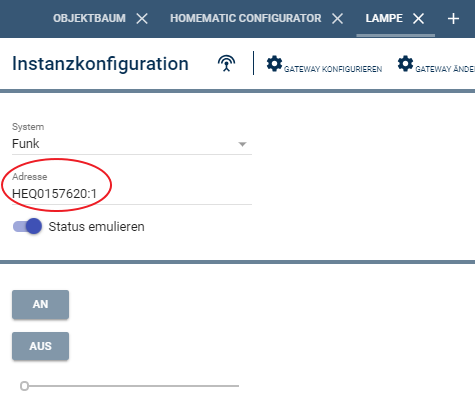Click the Adresse field containing HEQ0157620:1

click(132, 194)
